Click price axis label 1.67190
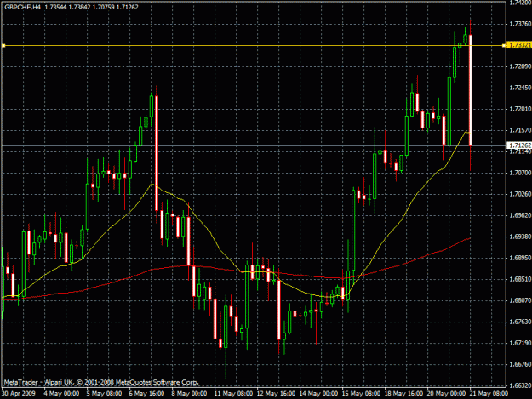 point(520,343)
